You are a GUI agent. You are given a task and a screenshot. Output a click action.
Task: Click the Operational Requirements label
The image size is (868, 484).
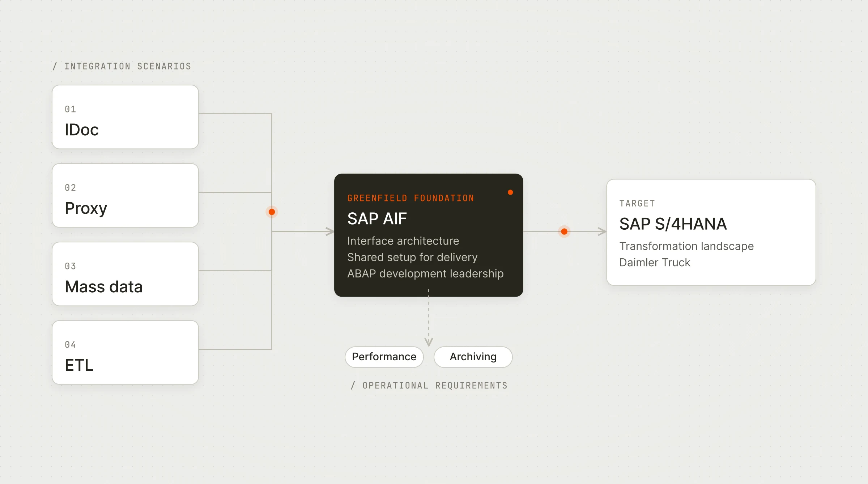click(x=429, y=386)
